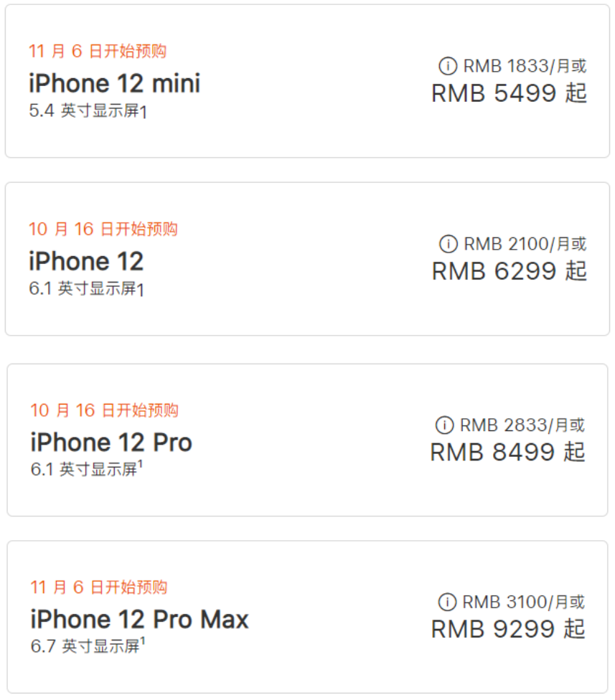Open footnote 1 after 6.7 英寸显示屏
The height and width of the screenshot is (700, 615).
coord(143,643)
